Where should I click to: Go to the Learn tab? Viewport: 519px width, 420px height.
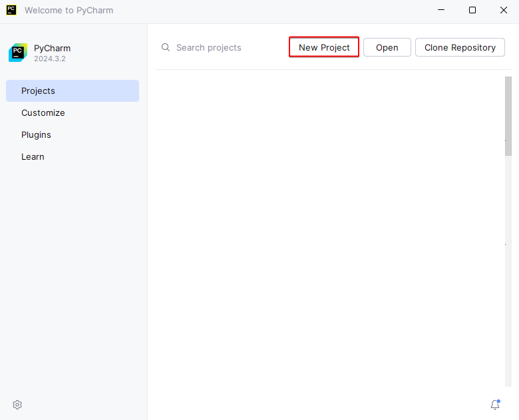(73, 156)
